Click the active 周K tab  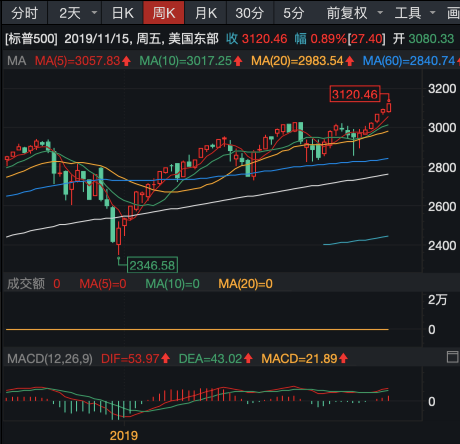(164, 13)
